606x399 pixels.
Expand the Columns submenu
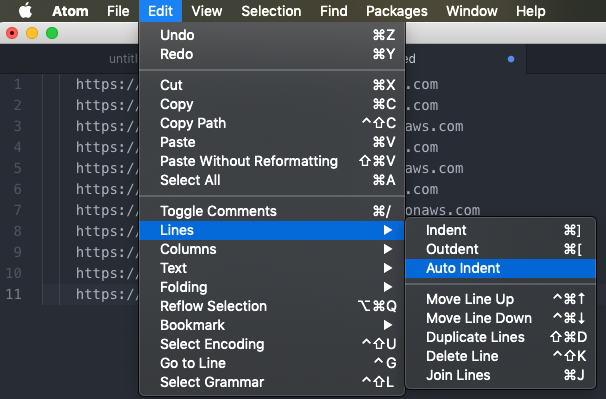(272, 249)
